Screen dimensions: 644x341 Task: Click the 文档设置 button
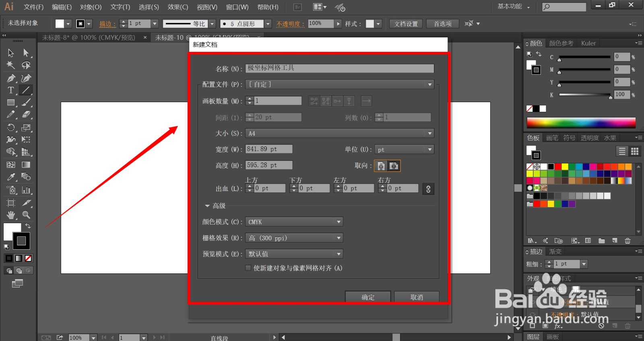406,24
